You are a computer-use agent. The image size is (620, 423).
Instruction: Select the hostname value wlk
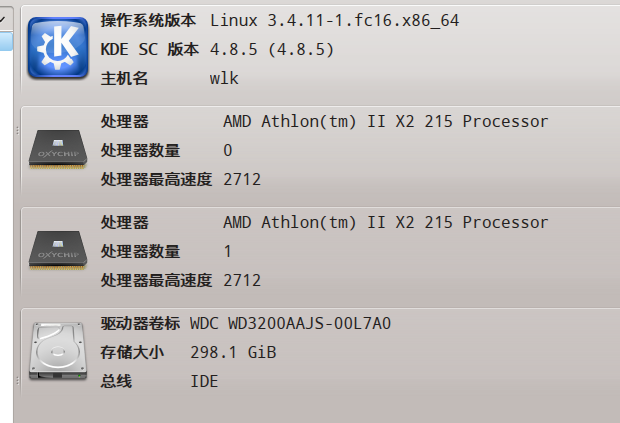pyautogui.click(x=224, y=78)
